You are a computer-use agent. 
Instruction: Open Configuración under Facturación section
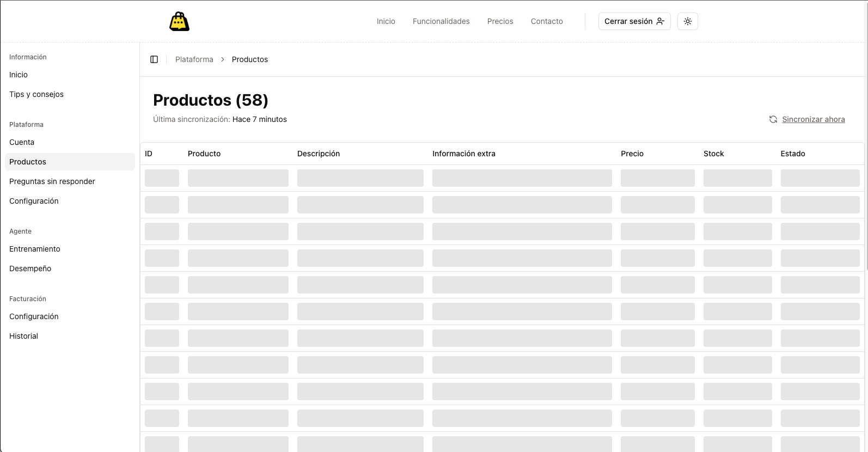34,316
